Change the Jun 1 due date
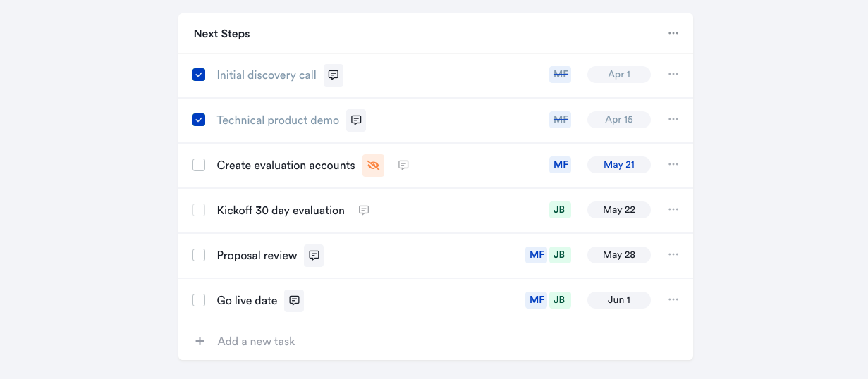This screenshot has width=868, height=379. click(x=619, y=300)
